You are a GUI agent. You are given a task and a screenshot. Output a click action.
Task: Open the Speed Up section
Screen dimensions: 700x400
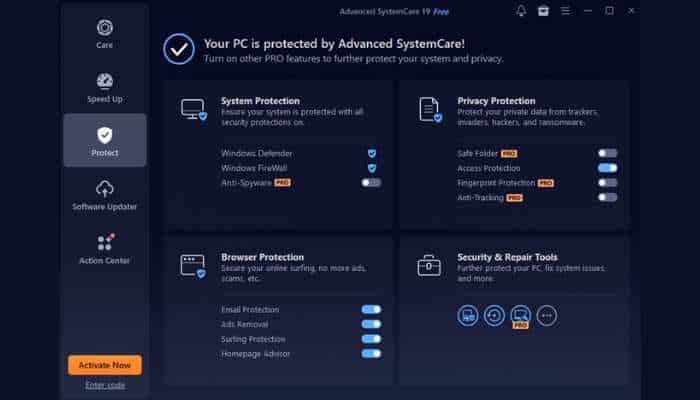pos(104,88)
